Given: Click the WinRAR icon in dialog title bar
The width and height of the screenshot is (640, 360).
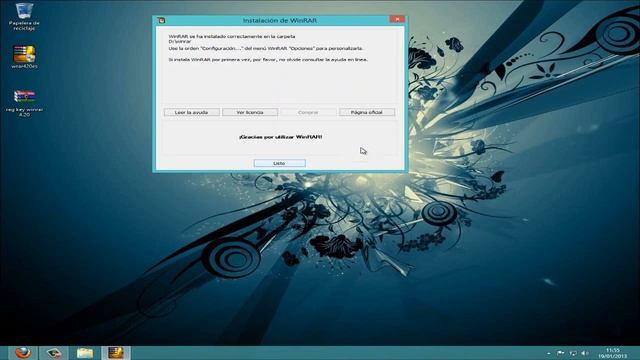Looking at the screenshot, I should 162,20.
